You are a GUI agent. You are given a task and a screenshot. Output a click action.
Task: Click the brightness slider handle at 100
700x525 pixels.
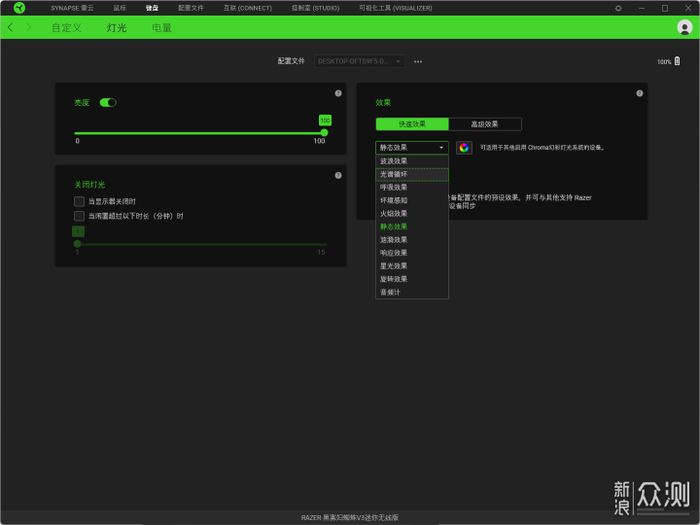click(324, 133)
